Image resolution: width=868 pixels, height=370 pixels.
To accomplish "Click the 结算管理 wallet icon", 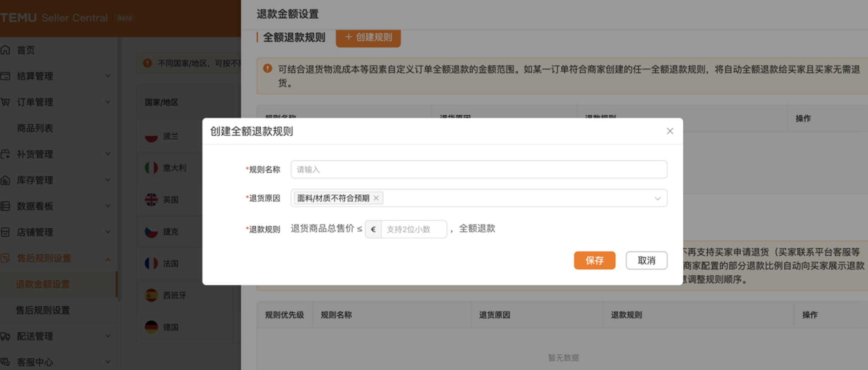I will (5, 76).
